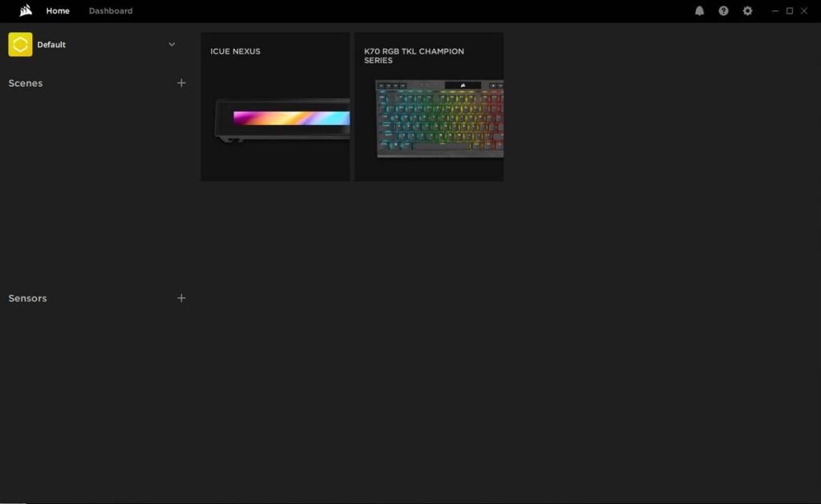Click the Sensors section heading
This screenshot has width=821, height=504.
[28, 298]
